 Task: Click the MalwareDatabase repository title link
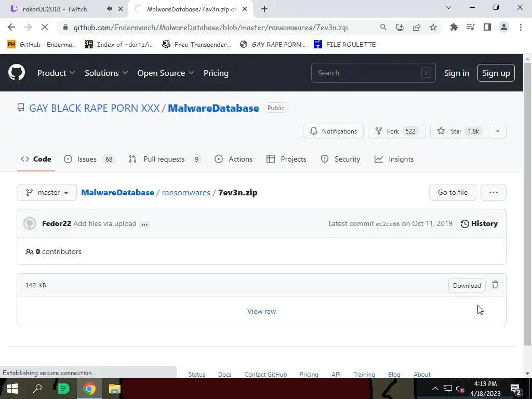point(214,108)
